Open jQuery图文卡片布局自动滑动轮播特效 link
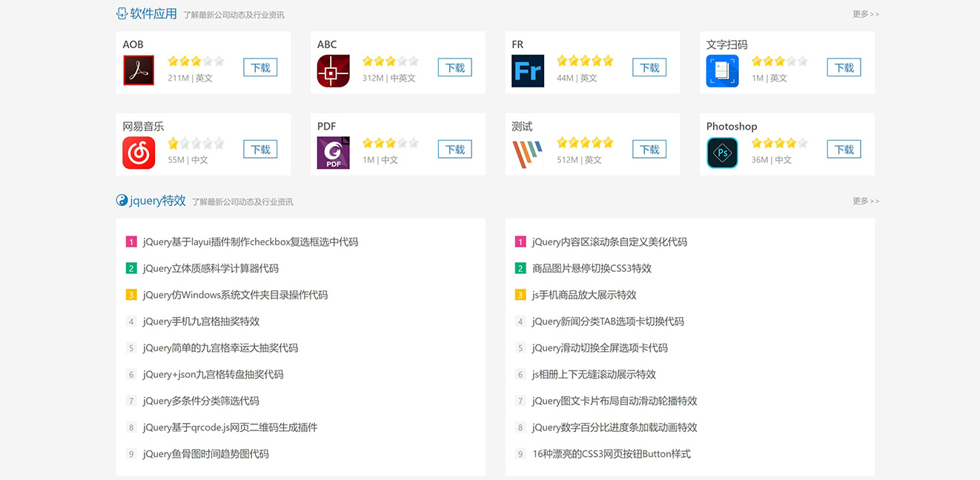This screenshot has width=980, height=480. [615, 401]
